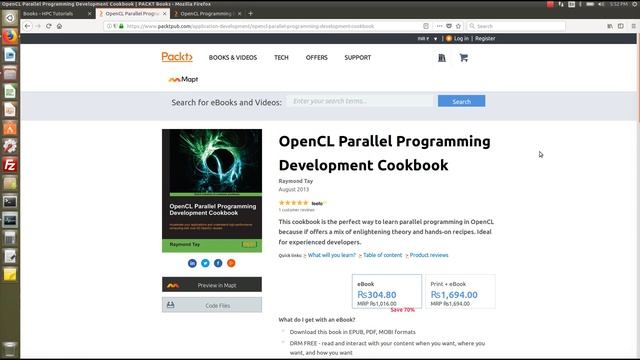This screenshot has height=360, width=640.
Task: Click the Save 70% label
Action: point(402,310)
